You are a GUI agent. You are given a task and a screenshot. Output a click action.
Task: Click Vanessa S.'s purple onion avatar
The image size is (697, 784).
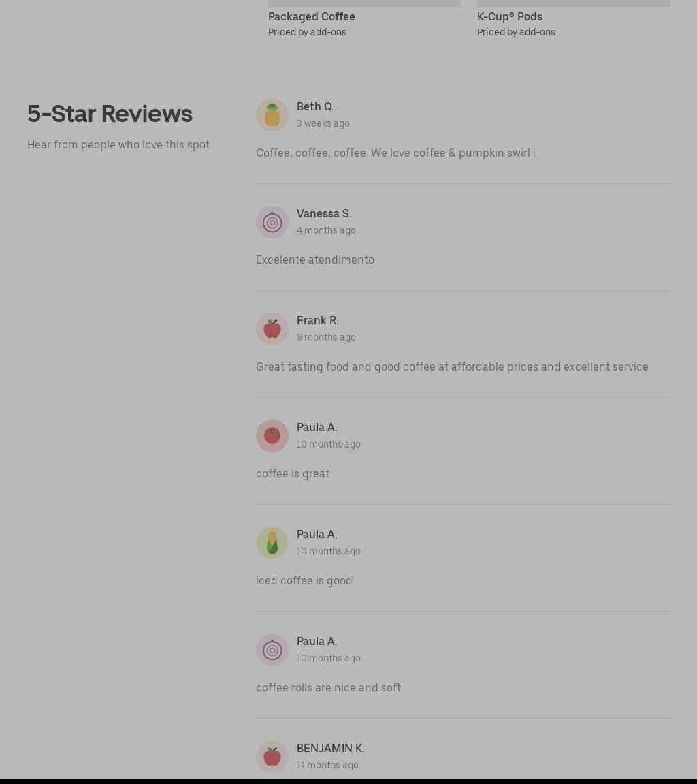tap(272, 222)
